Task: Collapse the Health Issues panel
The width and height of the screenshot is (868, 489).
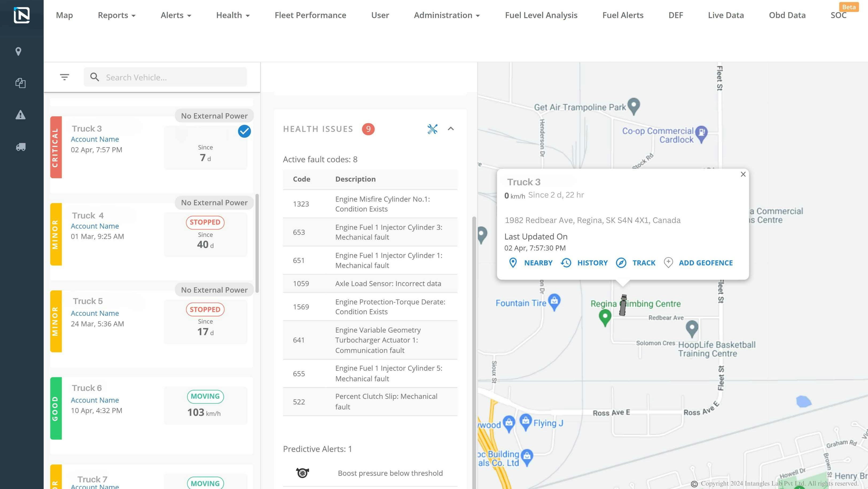Action: (451, 129)
